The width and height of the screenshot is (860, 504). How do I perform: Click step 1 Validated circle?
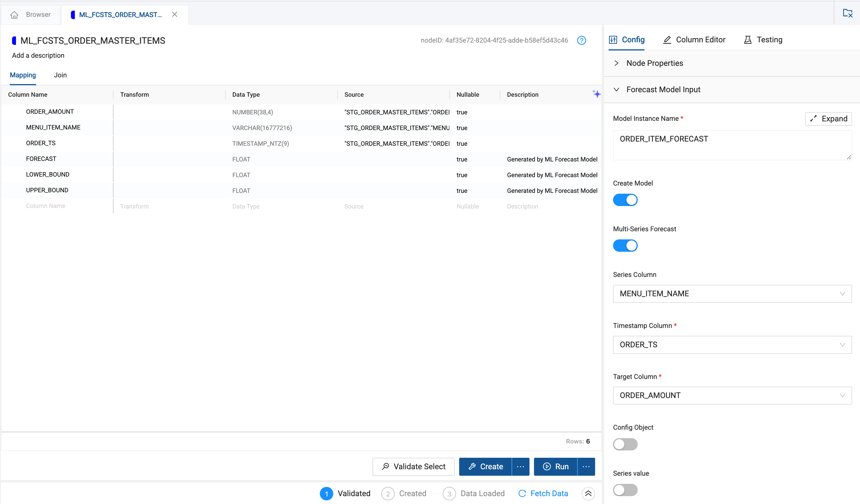(x=326, y=493)
